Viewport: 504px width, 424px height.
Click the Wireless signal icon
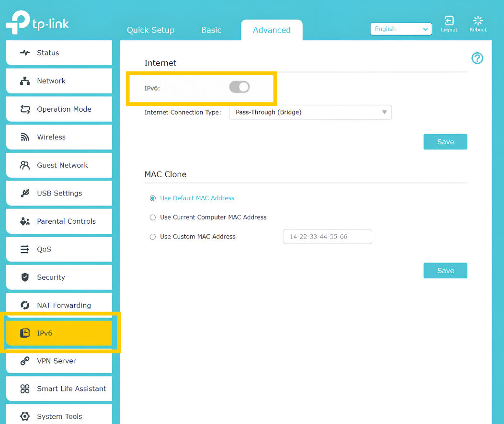[25, 137]
